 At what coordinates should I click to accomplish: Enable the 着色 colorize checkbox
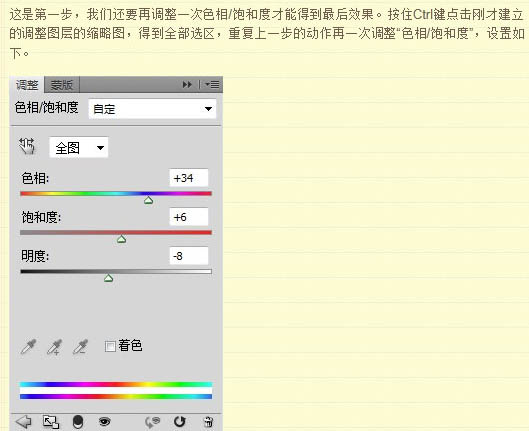[x=110, y=346]
